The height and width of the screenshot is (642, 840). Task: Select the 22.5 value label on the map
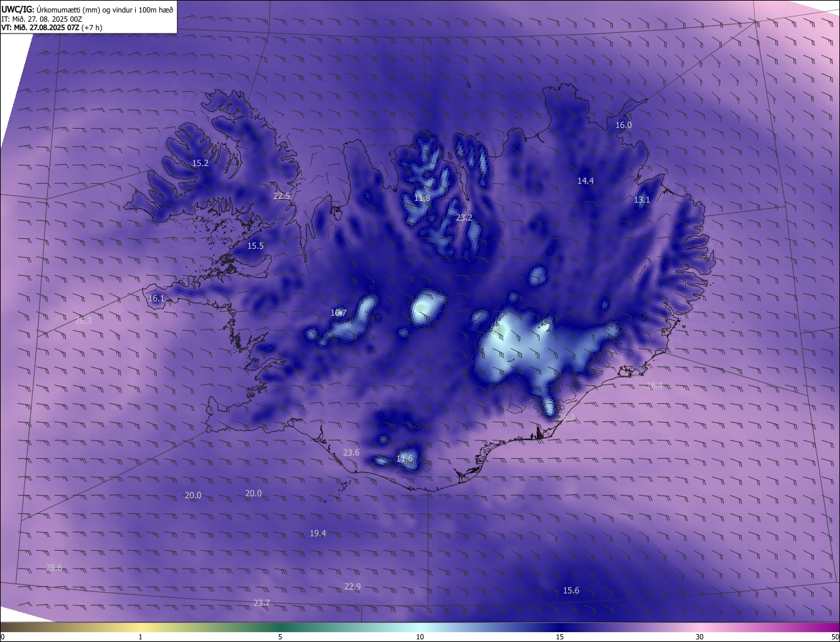coord(282,196)
